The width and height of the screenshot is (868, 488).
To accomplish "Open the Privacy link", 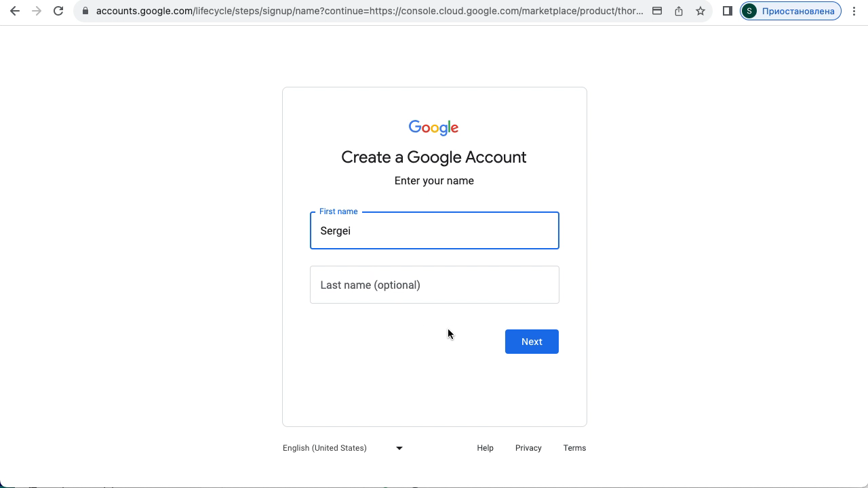I will pyautogui.click(x=528, y=448).
